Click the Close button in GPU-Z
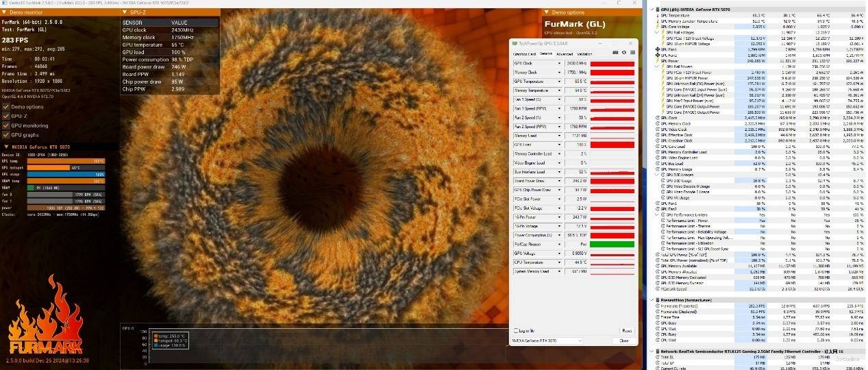This screenshot has height=370, width=868. (x=623, y=341)
